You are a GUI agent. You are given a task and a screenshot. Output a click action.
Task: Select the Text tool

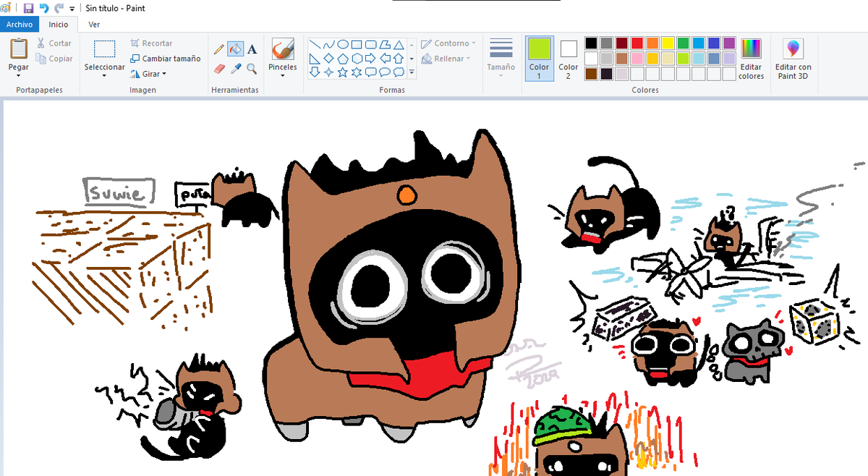[x=252, y=49]
